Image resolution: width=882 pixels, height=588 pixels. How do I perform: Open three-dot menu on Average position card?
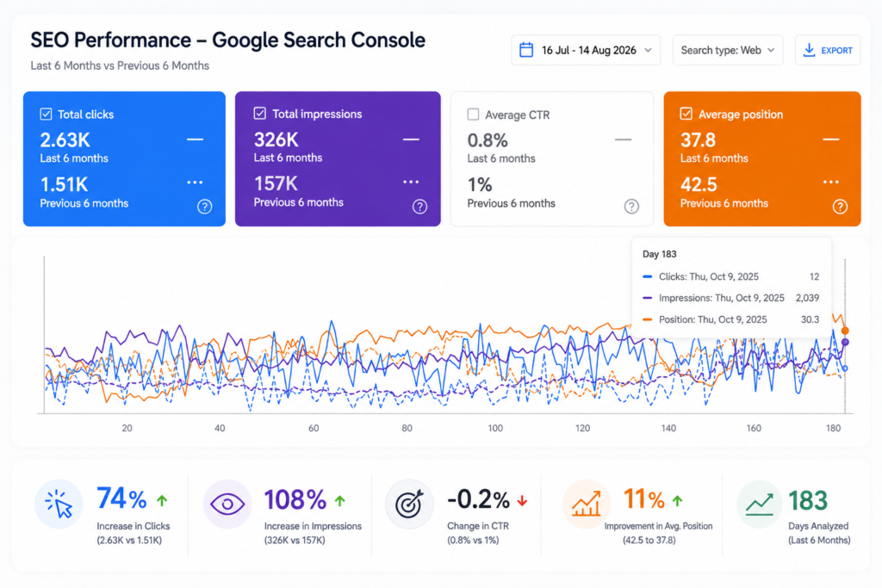[831, 182]
